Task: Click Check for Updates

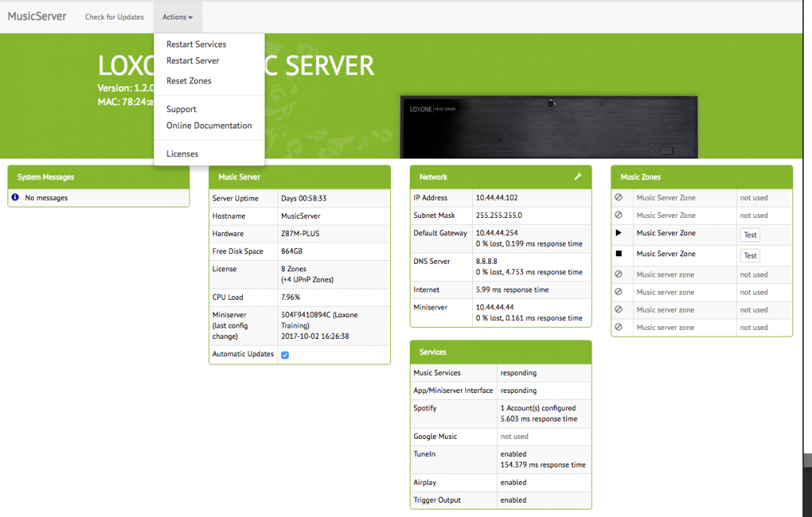Action: (x=114, y=17)
